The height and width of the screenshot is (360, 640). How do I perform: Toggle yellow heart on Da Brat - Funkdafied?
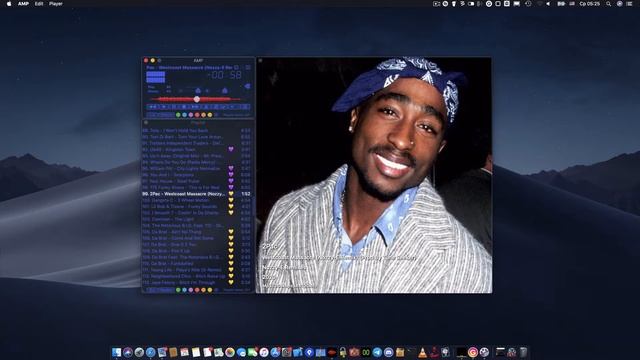pyautogui.click(x=231, y=263)
